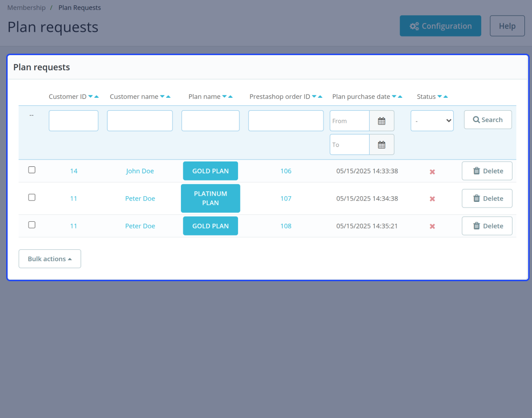Sort Customer name descending arrow

(162, 97)
